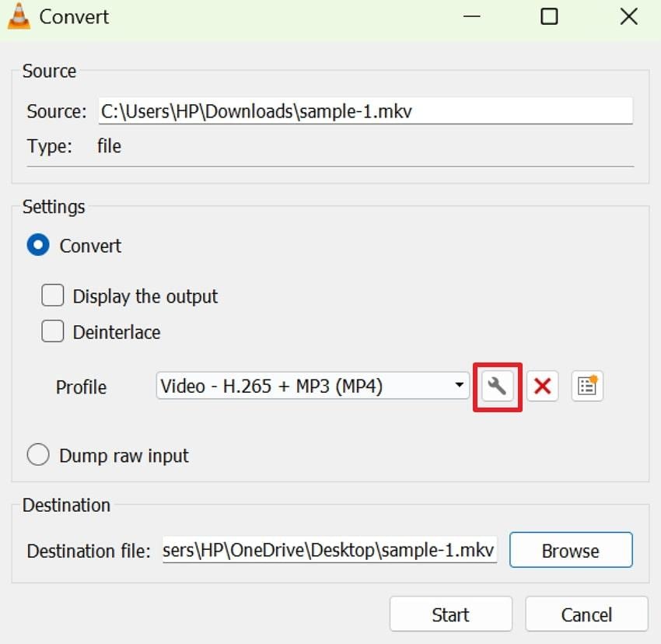The height and width of the screenshot is (644, 661).
Task: Click the Destination section label
Action: point(66,505)
